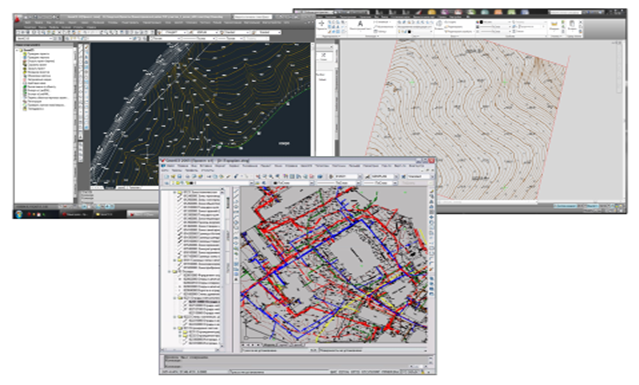Screen dimensions: 639x385
Task: Select the Model tab below the dark drawing area
Action: point(97,188)
